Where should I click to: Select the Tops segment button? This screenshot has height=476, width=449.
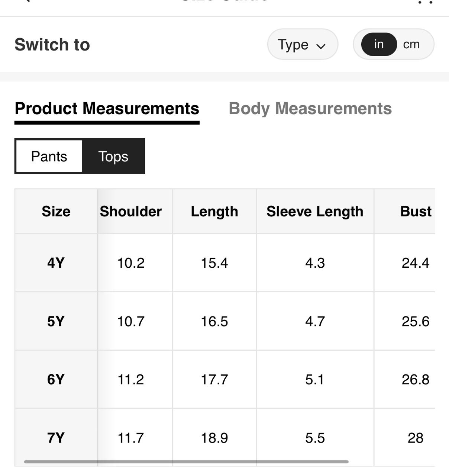point(113,157)
